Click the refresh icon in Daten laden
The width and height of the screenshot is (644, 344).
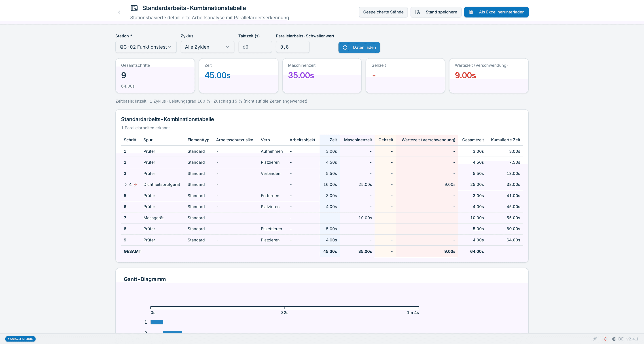point(345,47)
